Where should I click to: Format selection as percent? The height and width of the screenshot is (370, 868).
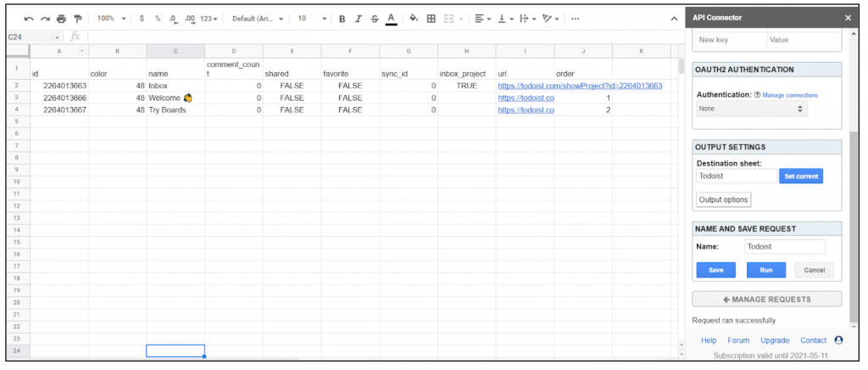tap(158, 19)
